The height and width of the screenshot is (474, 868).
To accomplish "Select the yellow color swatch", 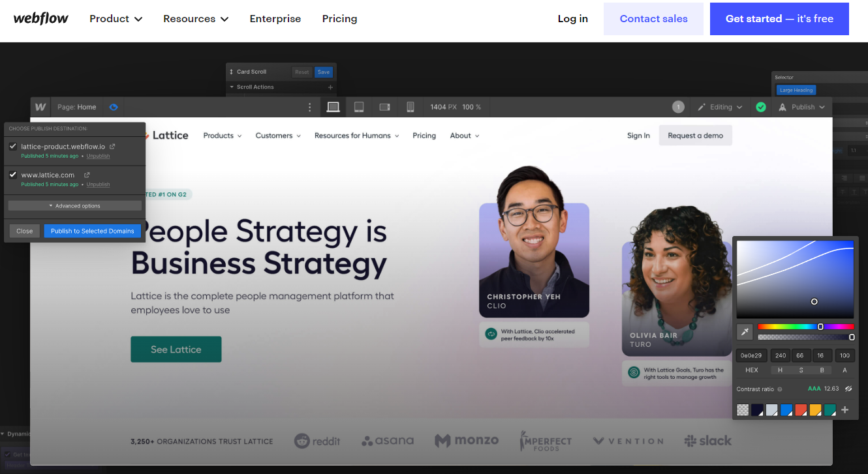I will pos(815,410).
